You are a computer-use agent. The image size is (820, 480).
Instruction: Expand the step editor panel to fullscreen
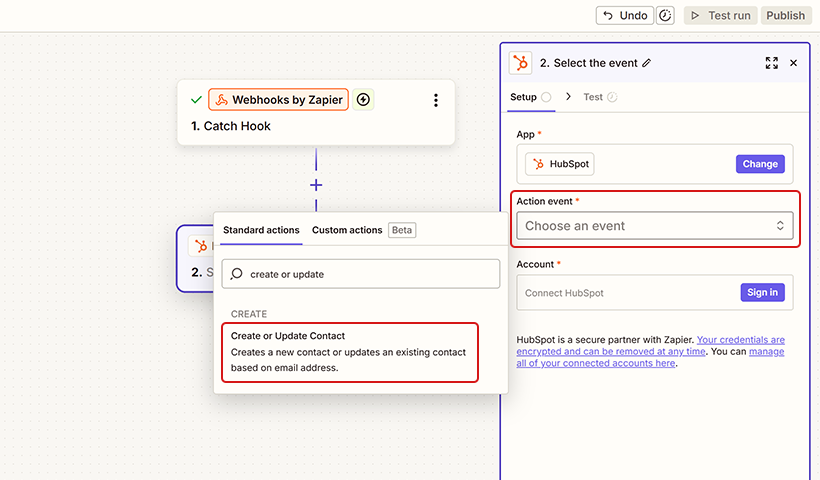(x=771, y=63)
